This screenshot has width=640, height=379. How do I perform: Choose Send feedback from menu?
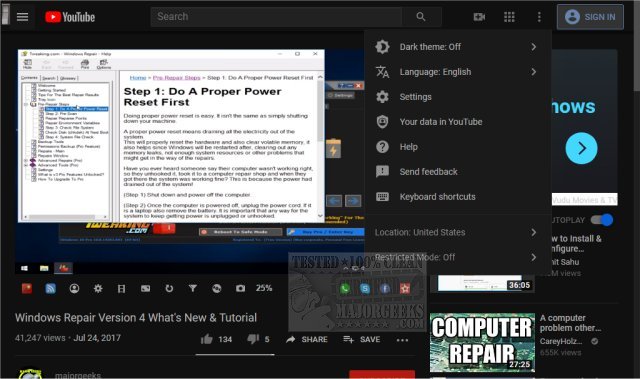456,172
